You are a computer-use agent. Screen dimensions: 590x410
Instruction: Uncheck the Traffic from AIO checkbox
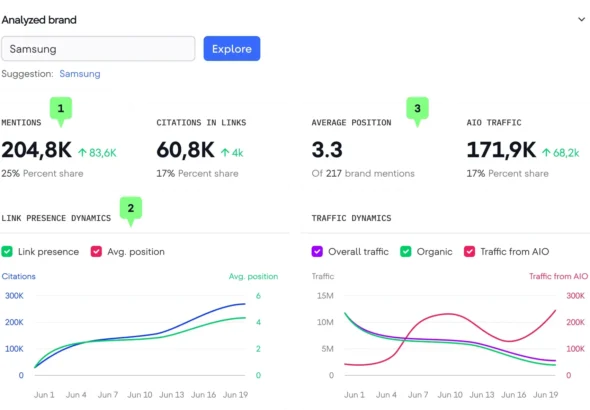coord(469,251)
